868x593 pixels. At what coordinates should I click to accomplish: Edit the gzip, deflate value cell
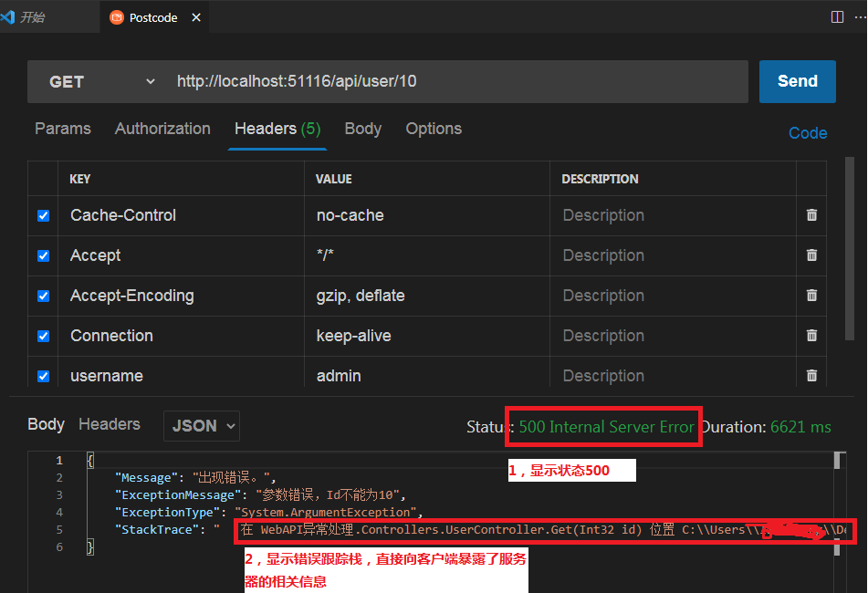click(427, 296)
